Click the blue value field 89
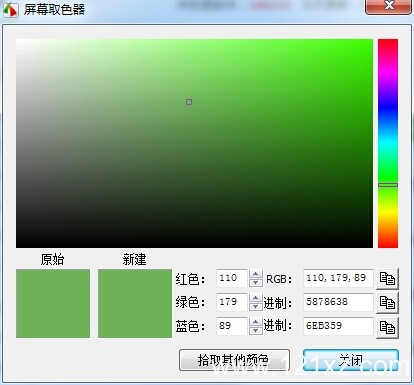The height and width of the screenshot is (385, 414). pyautogui.click(x=232, y=326)
